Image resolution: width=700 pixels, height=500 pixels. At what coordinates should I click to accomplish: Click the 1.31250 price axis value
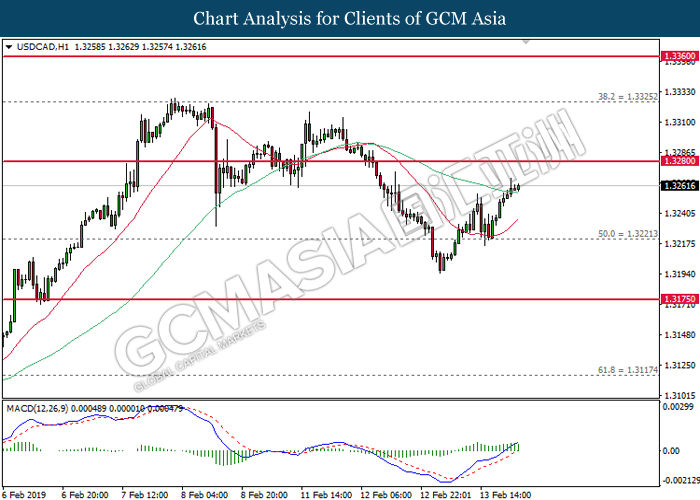click(x=680, y=365)
